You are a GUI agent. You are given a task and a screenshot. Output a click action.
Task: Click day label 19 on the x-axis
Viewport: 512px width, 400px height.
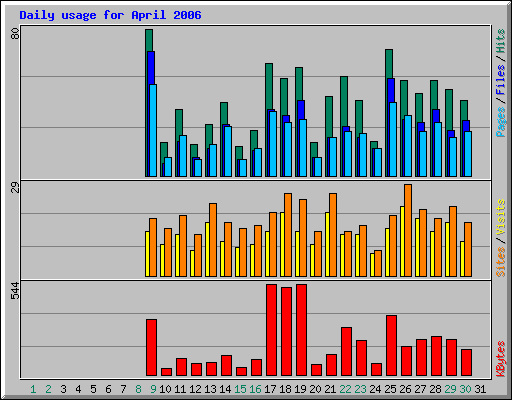[300, 389]
